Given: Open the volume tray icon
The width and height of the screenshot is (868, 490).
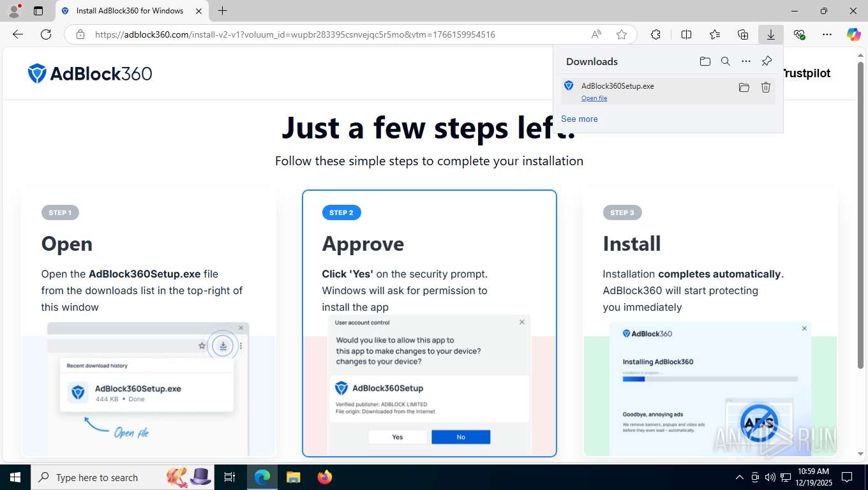Looking at the screenshot, I should tap(770, 477).
